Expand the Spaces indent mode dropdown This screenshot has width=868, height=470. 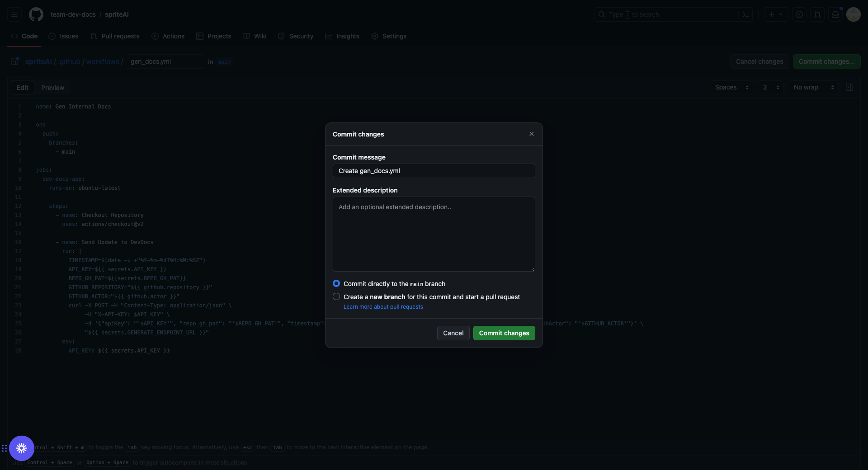731,87
